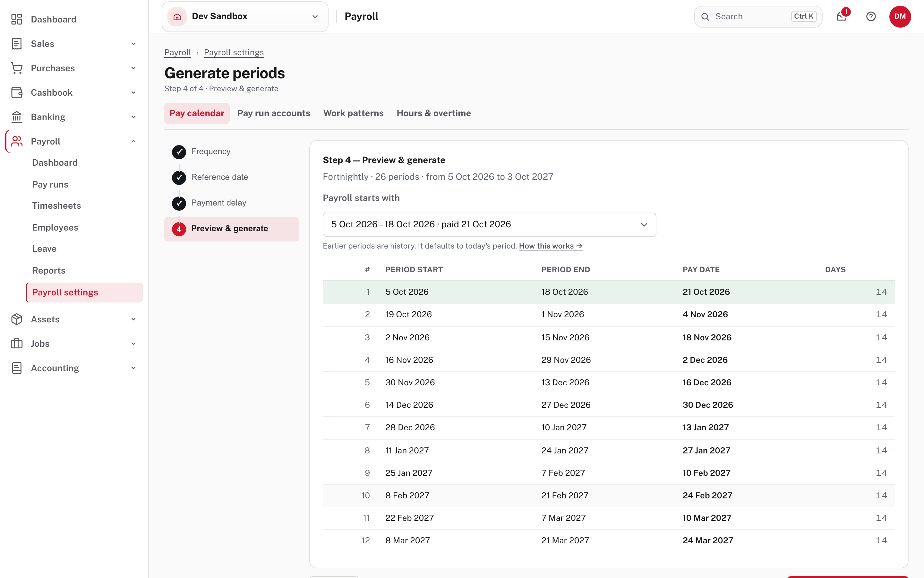Click the Sales receipt icon
Screen dimensions: 924x578
tap(16, 44)
